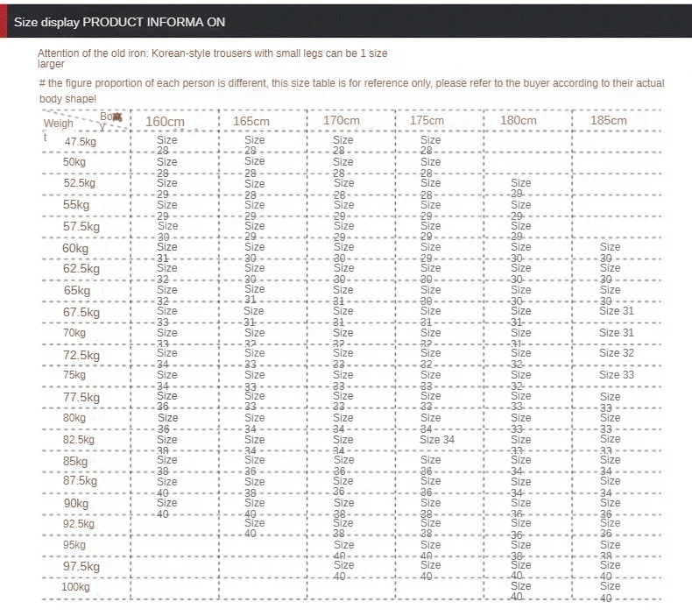This screenshot has height=616, width=692.
Task: Click the 175cm size cell in the 97.5kg row
Action: 430,570
